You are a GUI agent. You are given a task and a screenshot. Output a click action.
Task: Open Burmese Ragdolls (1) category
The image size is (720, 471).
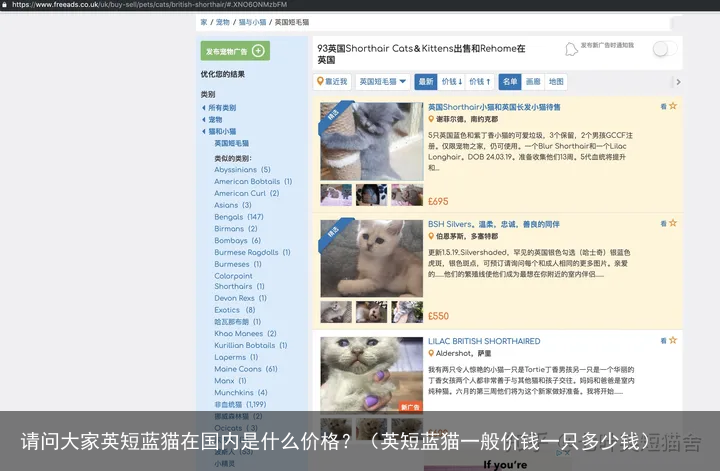tap(252, 252)
